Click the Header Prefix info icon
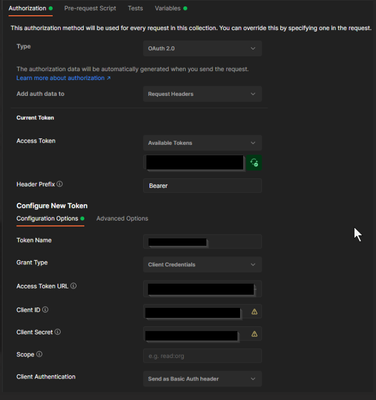Screen dimensions: 376x400 pyautogui.click(x=60, y=184)
